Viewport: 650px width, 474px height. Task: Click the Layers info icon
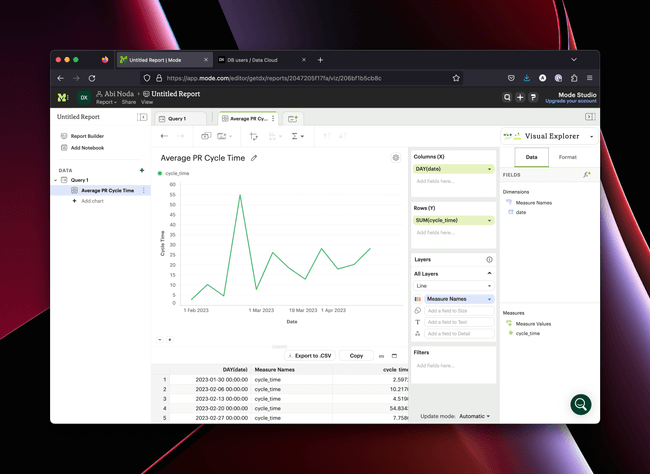[489, 259]
